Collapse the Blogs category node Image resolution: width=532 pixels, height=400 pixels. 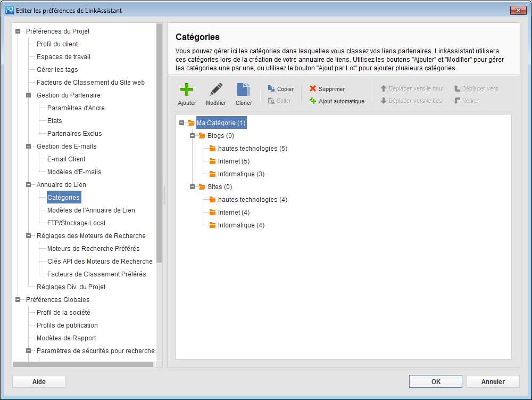pyautogui.click(x=193, y=135)
